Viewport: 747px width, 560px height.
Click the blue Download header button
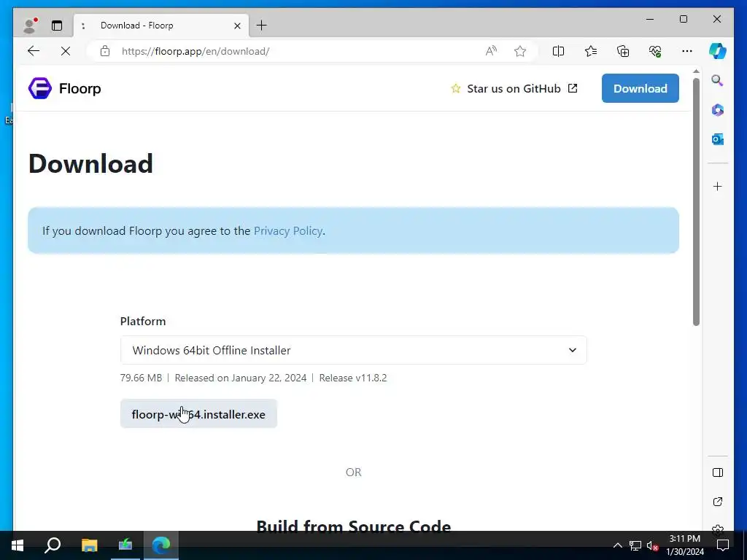[x=640, y=88]
